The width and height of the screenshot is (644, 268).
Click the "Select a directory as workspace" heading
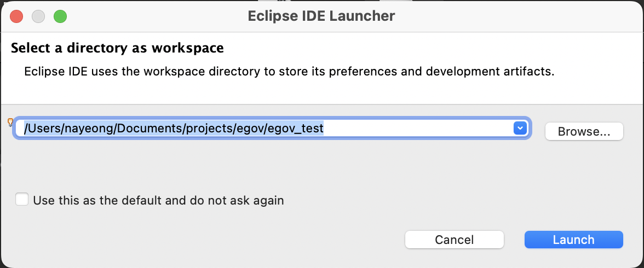pos(117,48)
